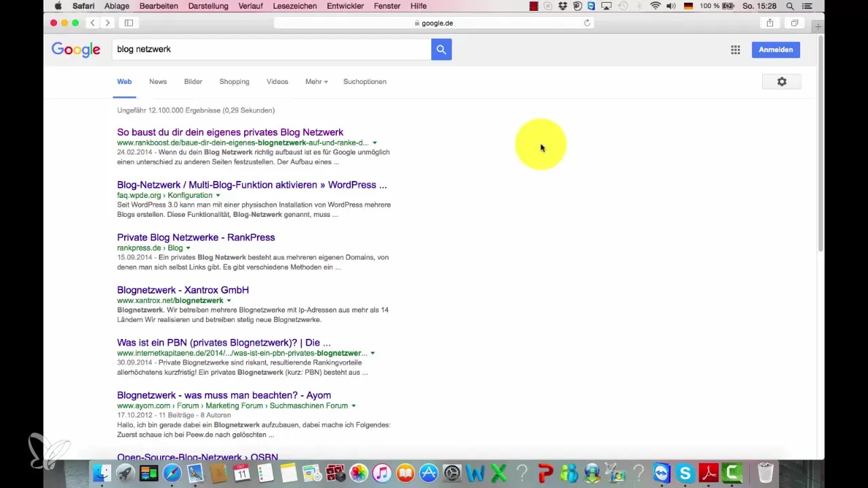The width and height of the screenshot is (868, 488).
Task: Open 'So baust du dir dein eigenes privates Blog Netzwerk'
Action: point(230,132)
